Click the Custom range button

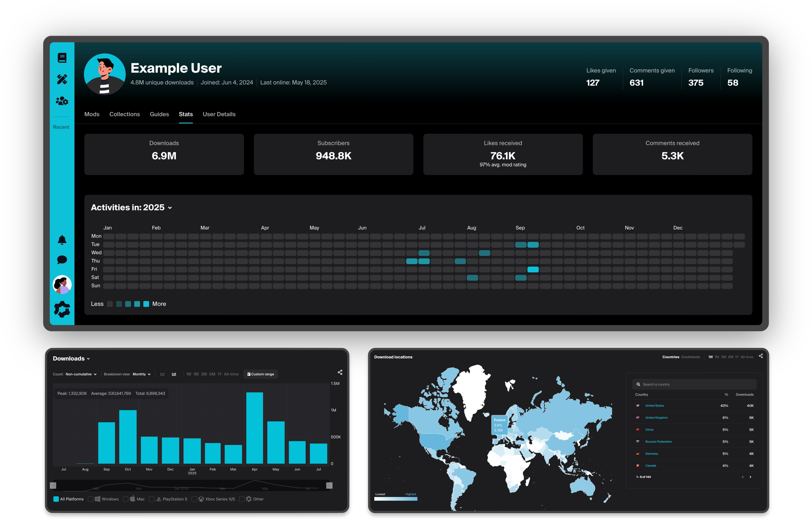260,374
